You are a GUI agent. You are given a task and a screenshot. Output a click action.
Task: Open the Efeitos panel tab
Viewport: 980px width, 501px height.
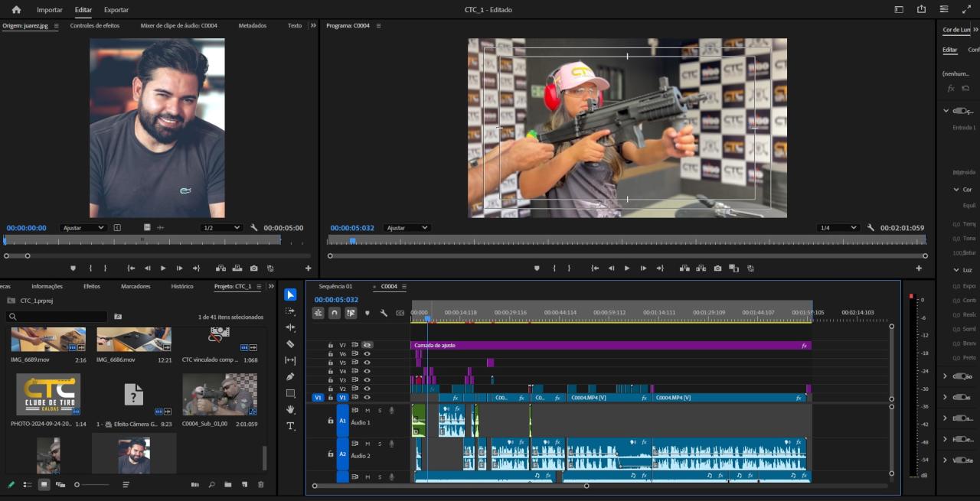92,286
